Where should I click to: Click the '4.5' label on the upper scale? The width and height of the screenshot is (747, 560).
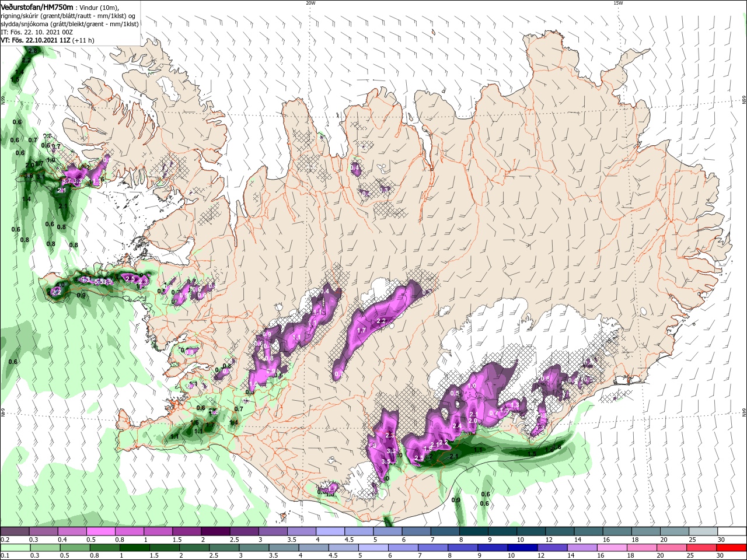coord(349,540)
